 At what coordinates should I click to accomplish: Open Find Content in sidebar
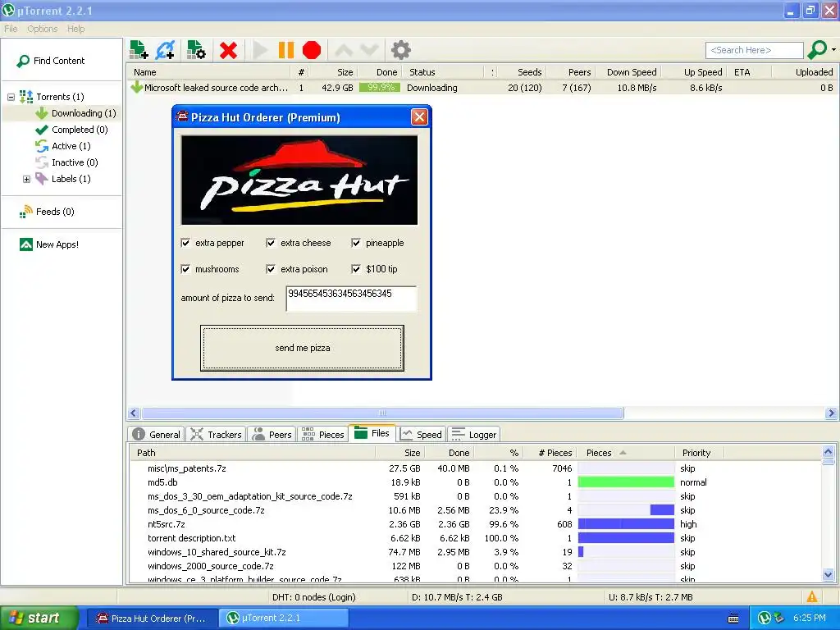tap(51, 61)
